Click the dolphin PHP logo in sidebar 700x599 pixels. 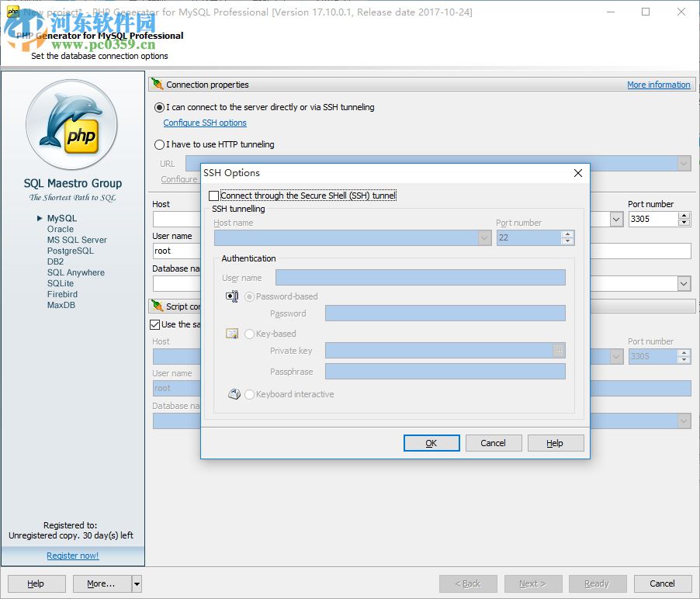[71, 124]
